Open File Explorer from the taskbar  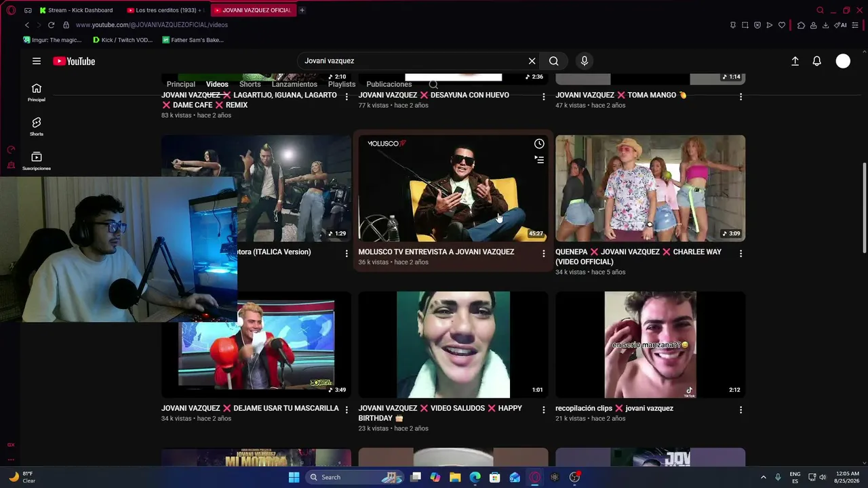pos(455,477)
